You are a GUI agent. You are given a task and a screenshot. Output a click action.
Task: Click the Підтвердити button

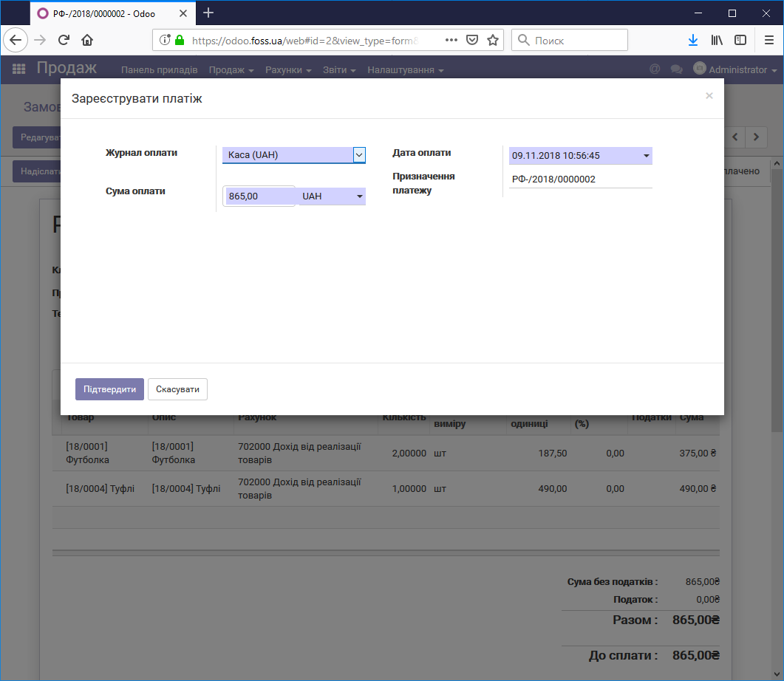[x=109, y=389]
